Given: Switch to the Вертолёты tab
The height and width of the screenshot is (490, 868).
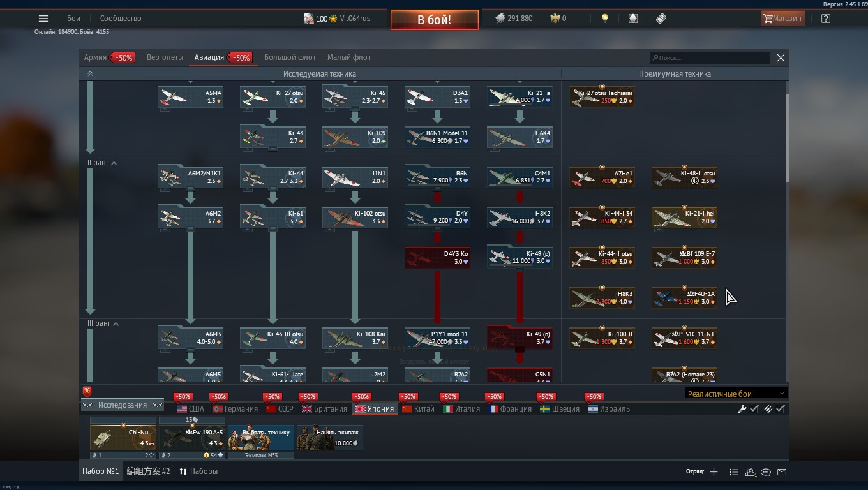Looking at the screenshot, I should [x=165, y=57].
